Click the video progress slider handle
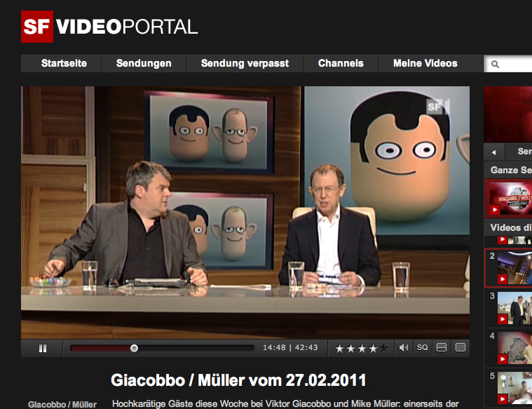 click(x=134, y=348)
